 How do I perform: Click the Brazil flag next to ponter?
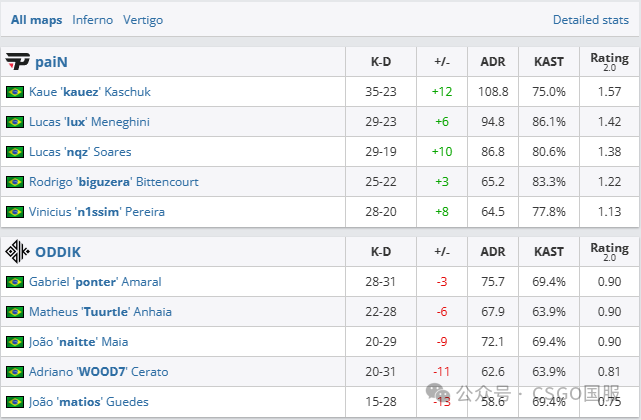15,282
